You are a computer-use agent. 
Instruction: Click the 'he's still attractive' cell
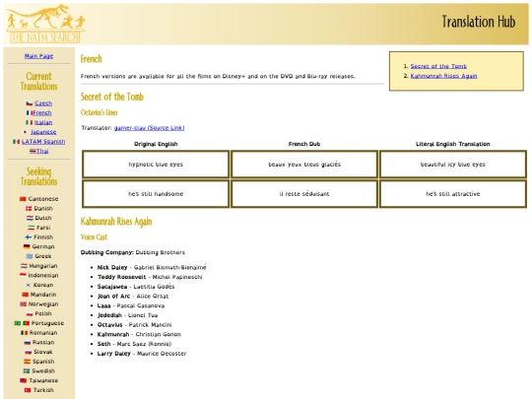pyautogui.click(x=453, y=194)
